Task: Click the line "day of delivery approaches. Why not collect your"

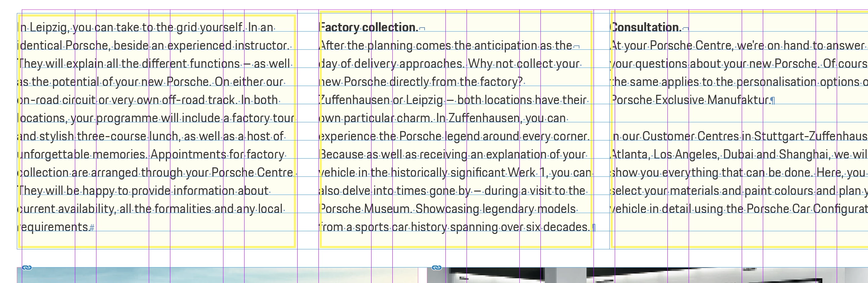Action: pyautogui.click(x=449, y=64)
